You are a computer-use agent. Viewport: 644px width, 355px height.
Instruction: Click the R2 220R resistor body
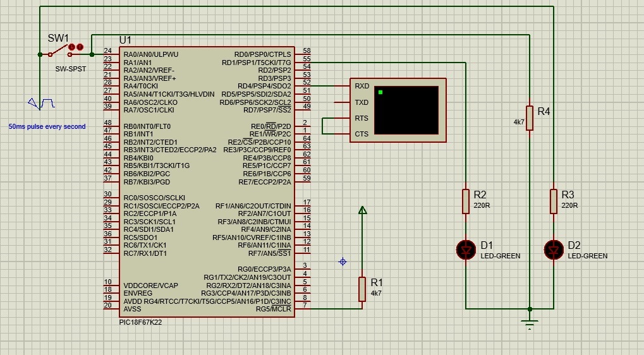point(466,202)
